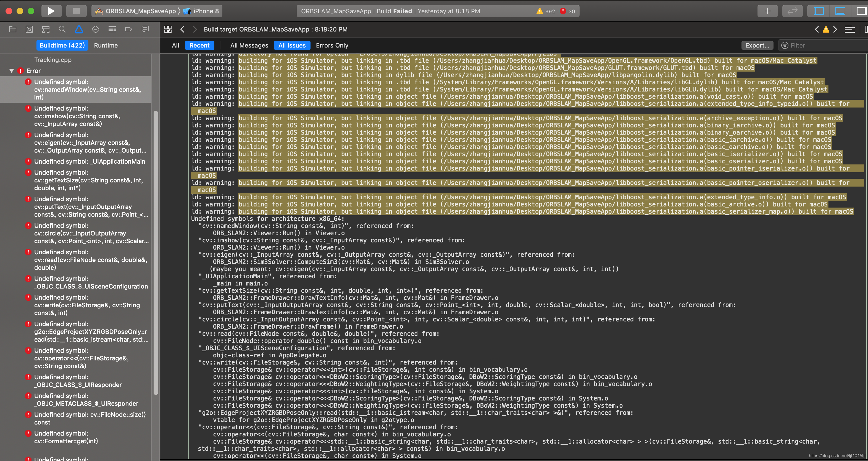Viewport: 868px width, 461px height.
Task: Open the related items grid menu
Action: pyautogui.click(x=168, y=29)
